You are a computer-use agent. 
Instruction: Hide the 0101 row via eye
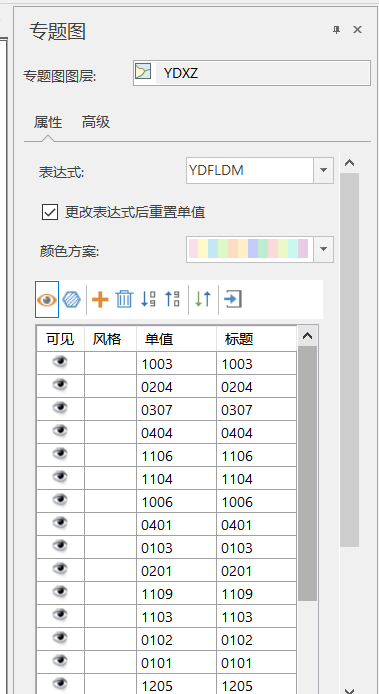coord(60,662)
